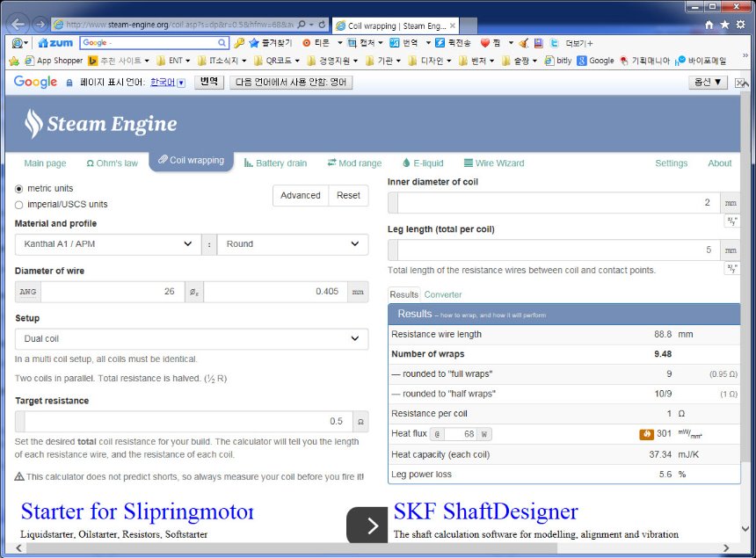Click the Steam Engine flame logo
This screenshot has width=756, height=558.
pyautogui.click(x=33, y=123)
